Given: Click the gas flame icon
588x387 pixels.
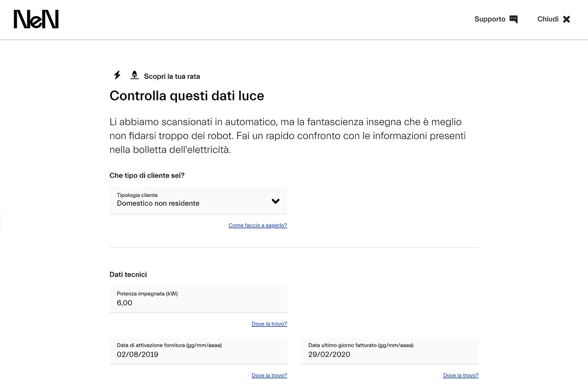Looking at the screenshot, I should (x=134, y=75).
